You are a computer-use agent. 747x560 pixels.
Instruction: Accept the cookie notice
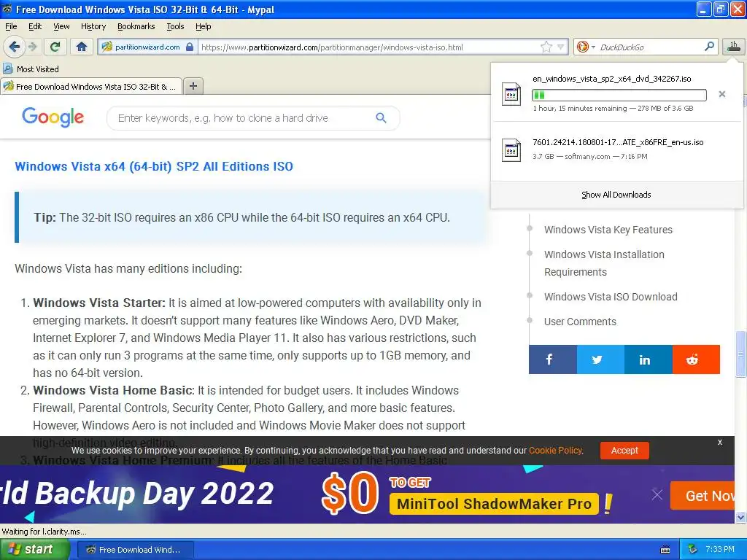pos(624,451)
